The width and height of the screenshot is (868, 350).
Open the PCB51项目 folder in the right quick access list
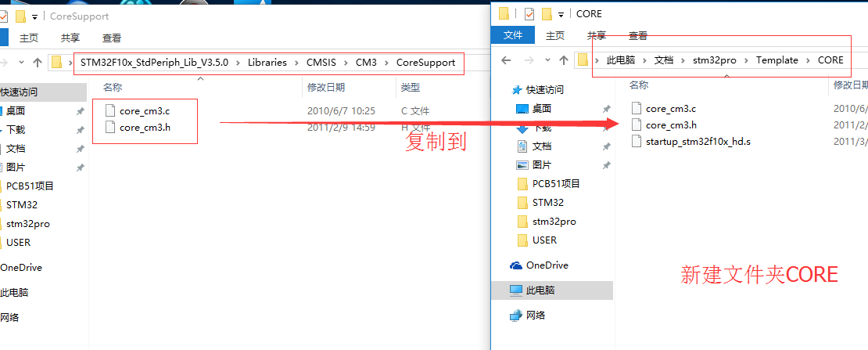click(x=556, y=183)
